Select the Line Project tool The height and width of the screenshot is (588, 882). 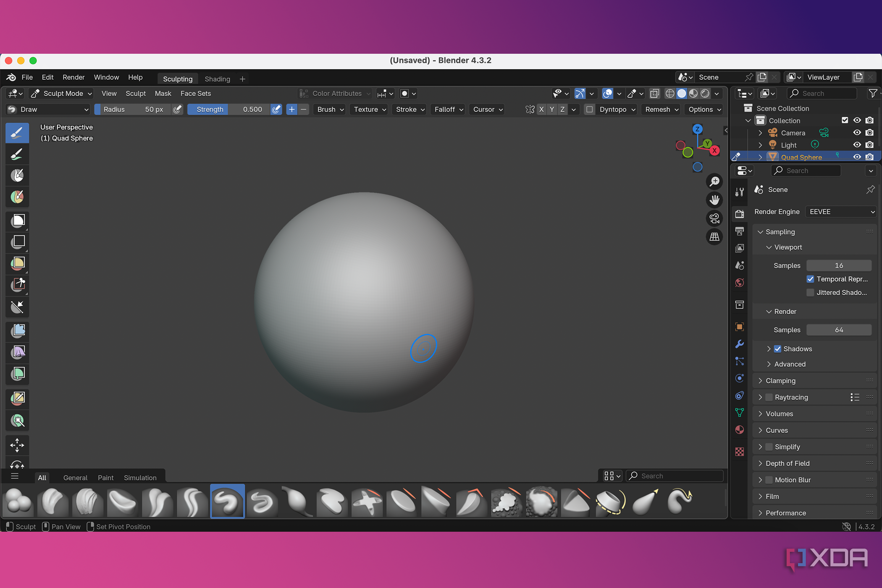[x=17, y=307]
